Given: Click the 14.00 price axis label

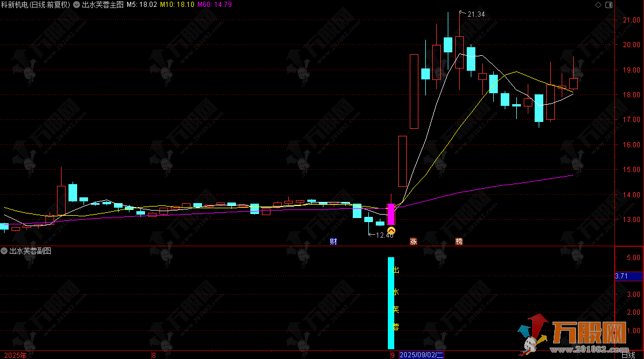Looking at the screenshot, I should 632,195.
